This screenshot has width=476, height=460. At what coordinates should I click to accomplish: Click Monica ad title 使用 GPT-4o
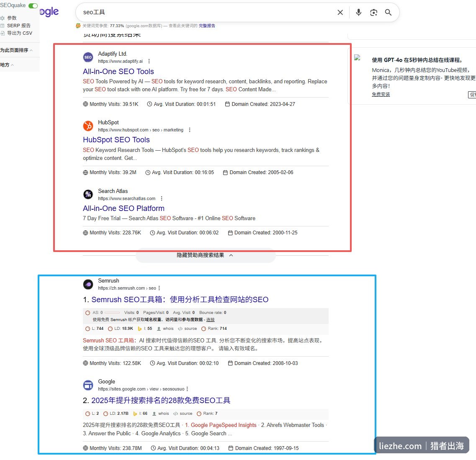point(417,60)
